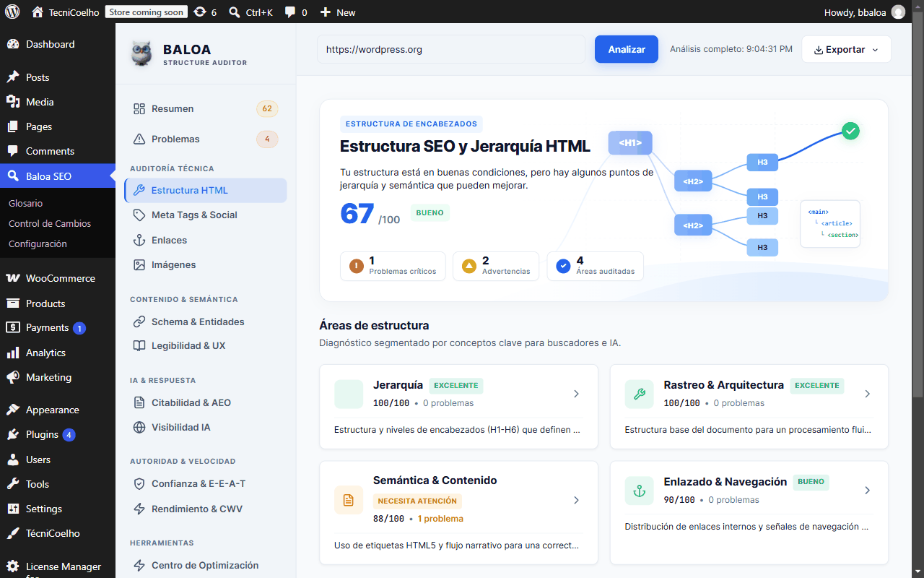Expand the Enlazado & Navegación card chevron
The image size is (924, 578).
pyautogui.click(x=867, y=491)
